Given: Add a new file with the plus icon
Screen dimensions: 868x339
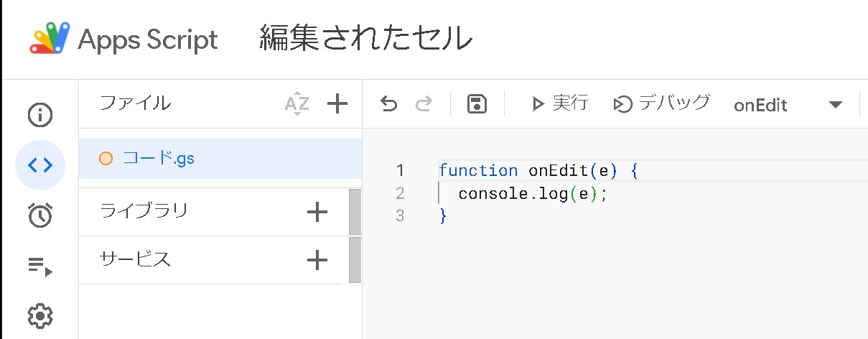Looking at the screenshot, I should point(337,104).
